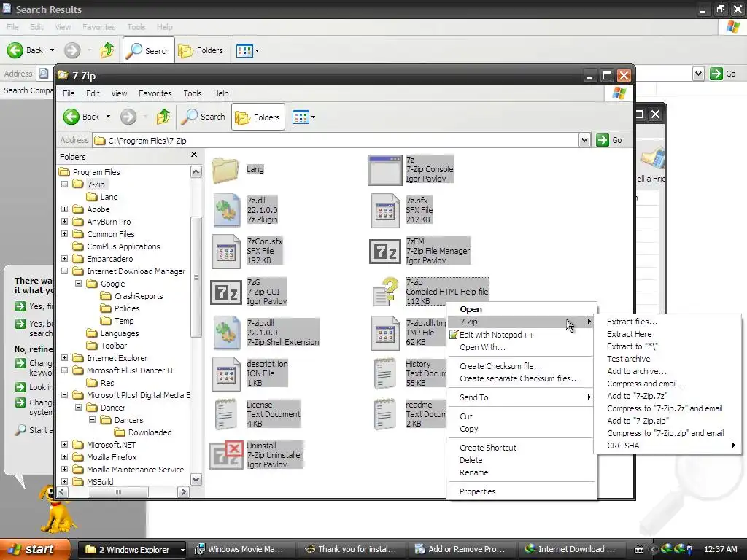Switch to Add or Remove Programs taskbar button
The width and height of the screenshot is (747, 560).
460,549
